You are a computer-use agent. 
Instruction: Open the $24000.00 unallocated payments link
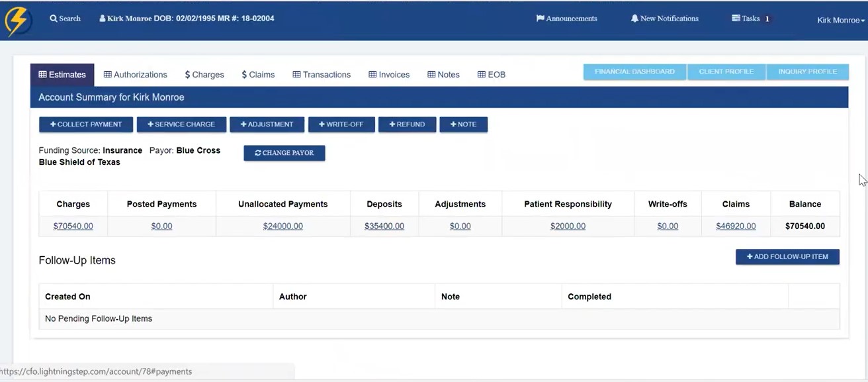point(282,226)
